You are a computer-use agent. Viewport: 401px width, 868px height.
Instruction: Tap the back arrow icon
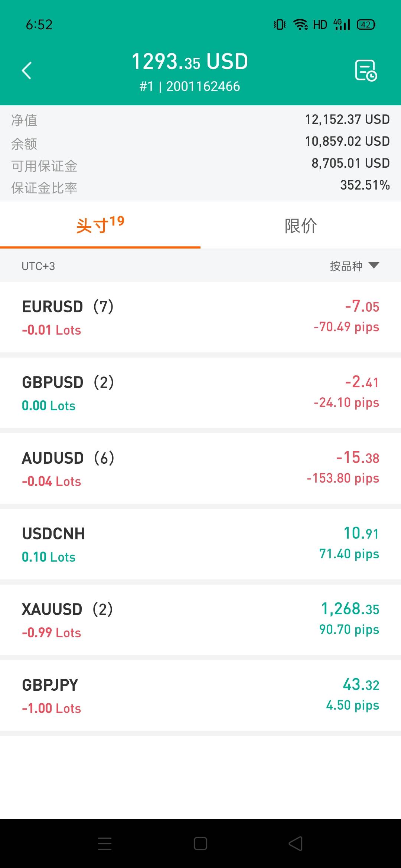point(27,70)
